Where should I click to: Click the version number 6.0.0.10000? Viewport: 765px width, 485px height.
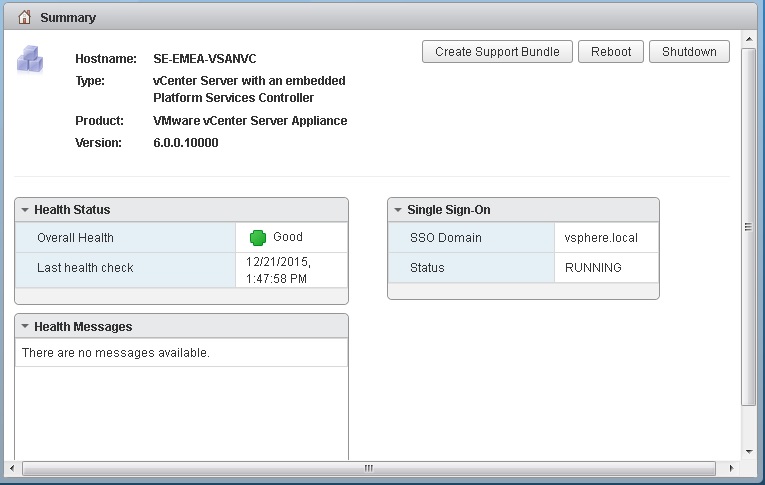pos(186,143)
